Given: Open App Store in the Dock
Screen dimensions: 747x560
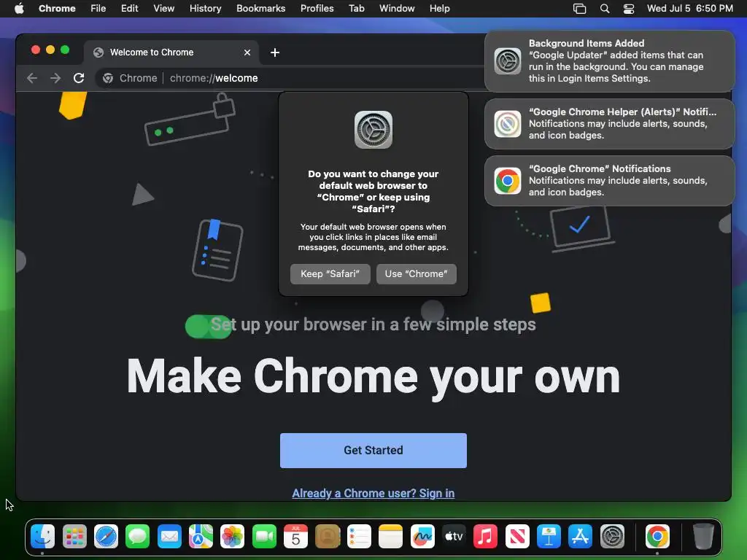Looking at the screenshot, I should (x=580, y=536).
